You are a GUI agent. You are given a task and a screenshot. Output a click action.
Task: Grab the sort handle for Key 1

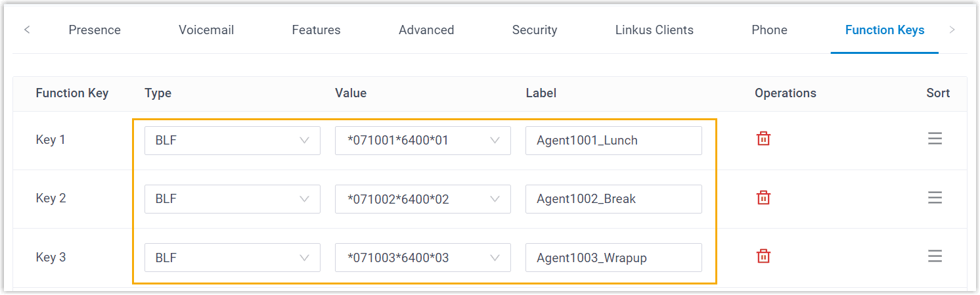935,139
